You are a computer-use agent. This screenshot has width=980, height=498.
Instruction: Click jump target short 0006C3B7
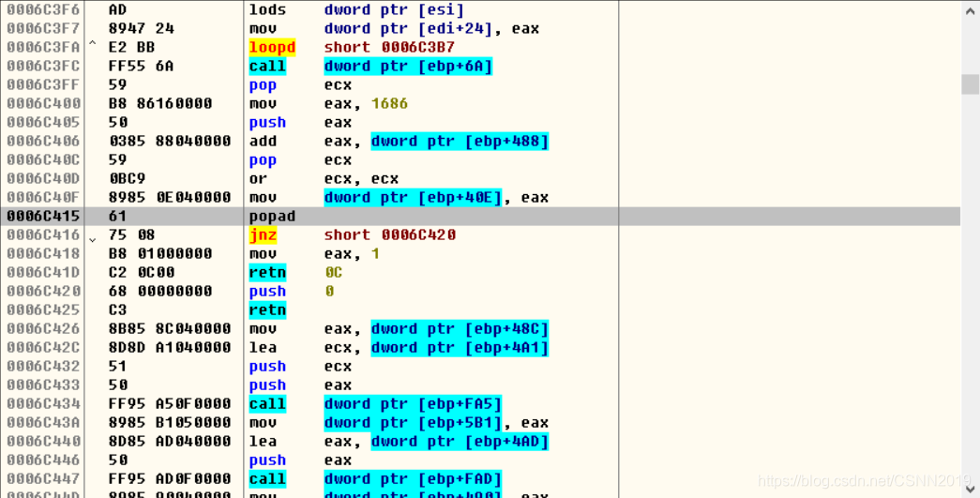(x=389, y=48)
